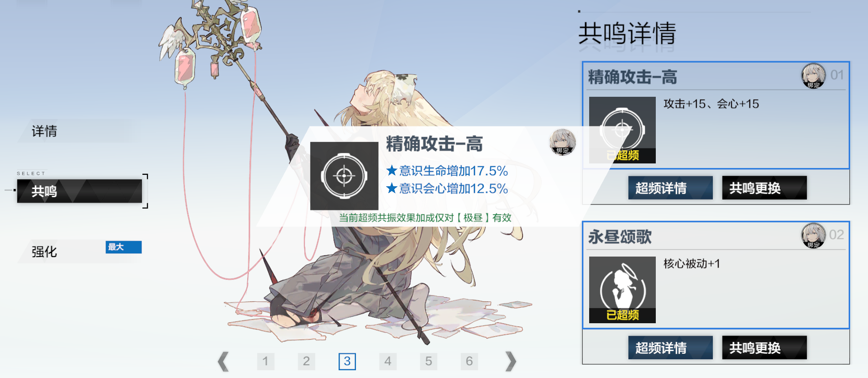This screenshot has height=378, width=868.
Task: Click the bound character avatar in slot 02
Action: point(813,236)
